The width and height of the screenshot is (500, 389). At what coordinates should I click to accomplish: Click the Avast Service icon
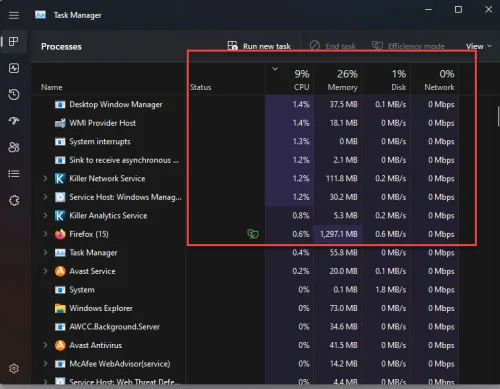60,271
